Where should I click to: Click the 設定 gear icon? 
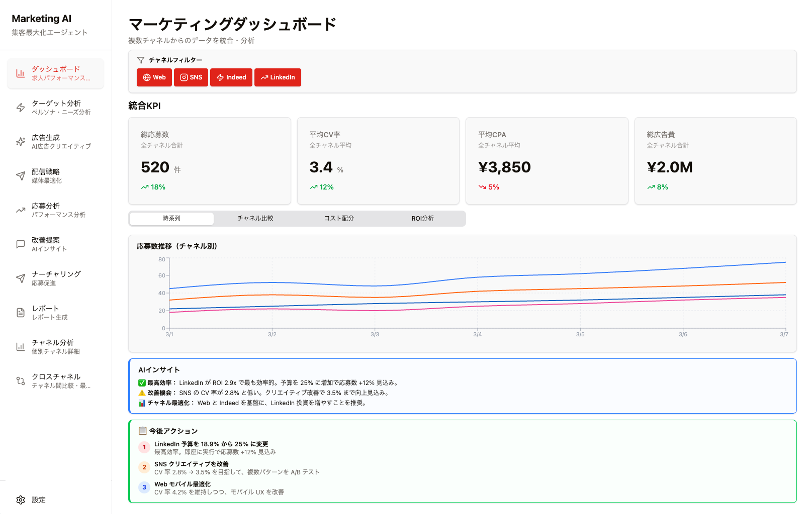[x=21, y=500]
